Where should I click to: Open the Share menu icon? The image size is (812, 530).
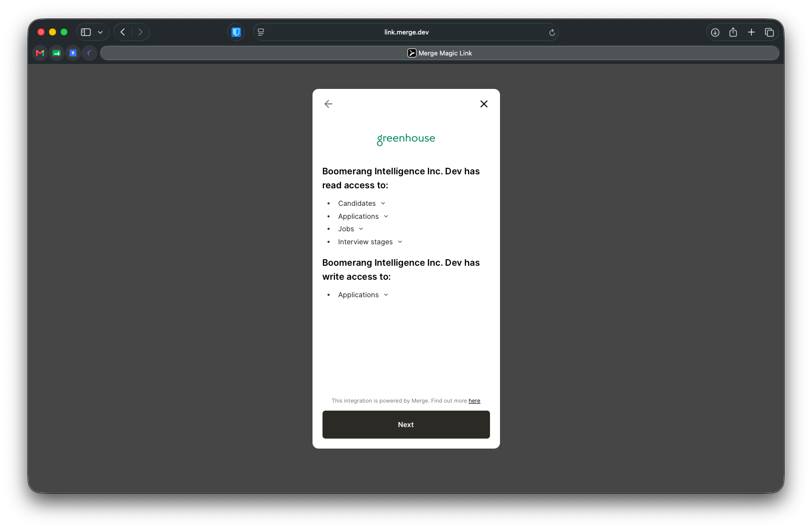tap(733, 32)
